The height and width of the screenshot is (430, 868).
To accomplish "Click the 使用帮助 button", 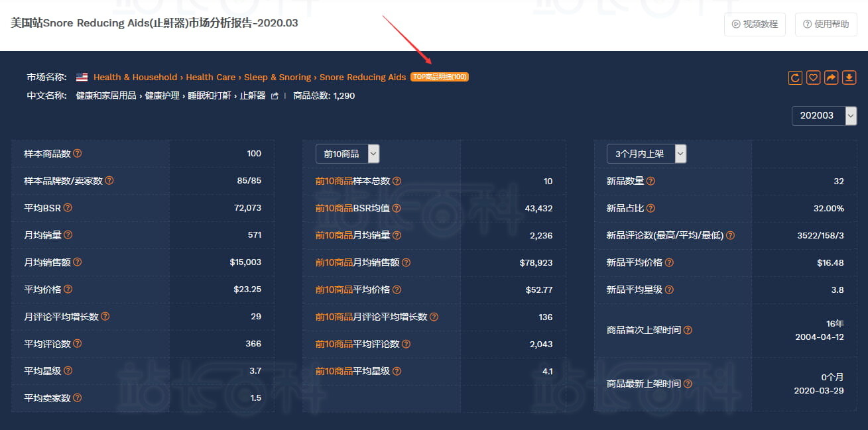I will (826, 24).
